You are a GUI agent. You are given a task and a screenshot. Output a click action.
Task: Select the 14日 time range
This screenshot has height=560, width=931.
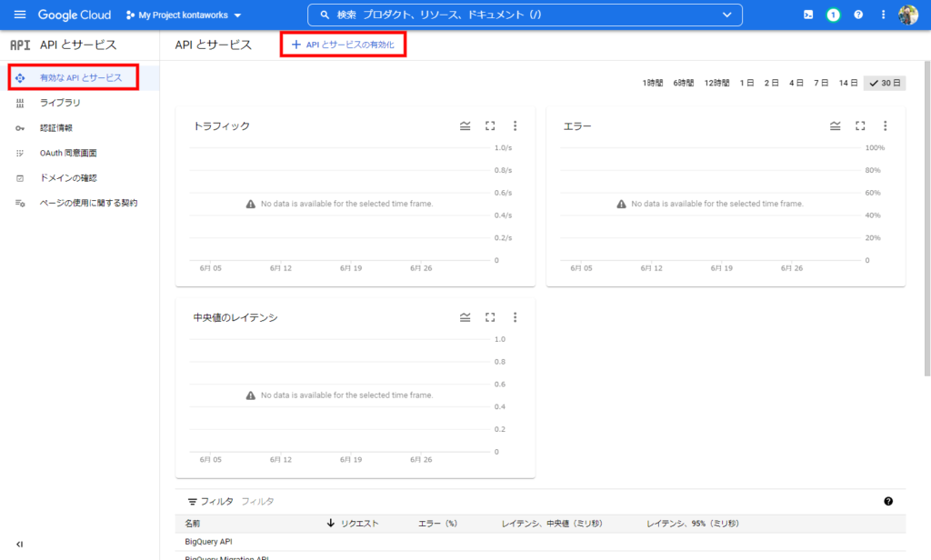tap(848, 83)
